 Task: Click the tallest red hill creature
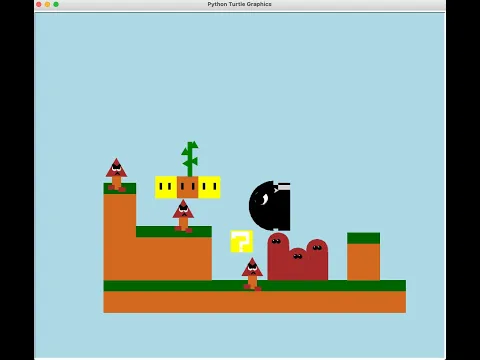[278, 256]
